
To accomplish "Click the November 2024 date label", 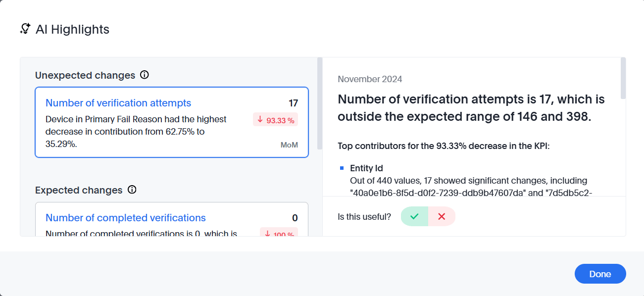I will 370,79.
